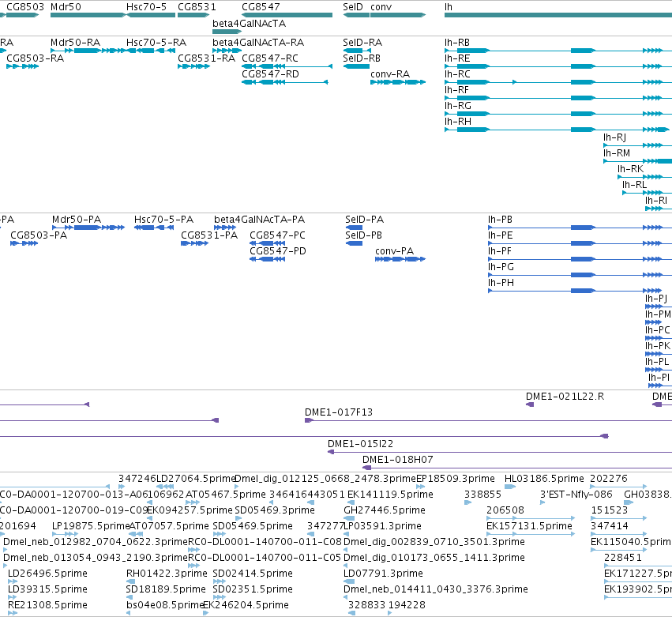The height and width of the screenshot is (617, 672).
Task: Select the Mdr50-PA protein label
Action: tap(77, 219)
